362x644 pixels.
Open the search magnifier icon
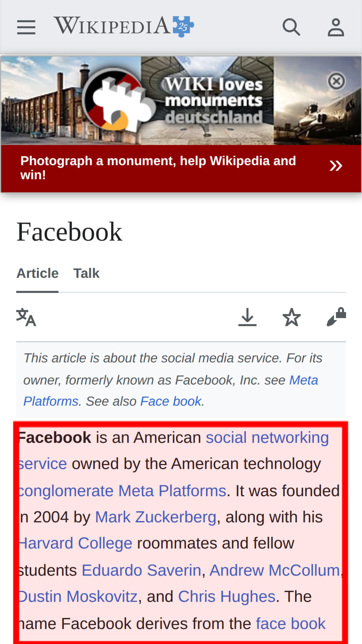pos(291,27)
